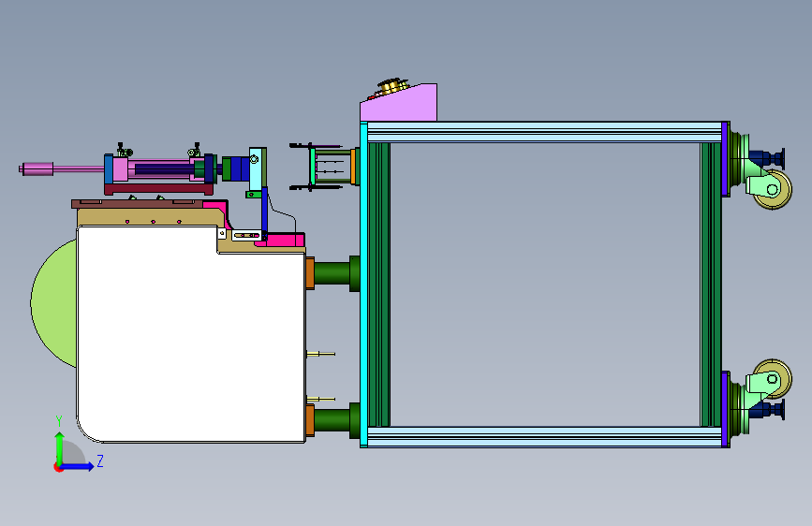Click the white slotted adjustment plate

click(x=246, y=236)
